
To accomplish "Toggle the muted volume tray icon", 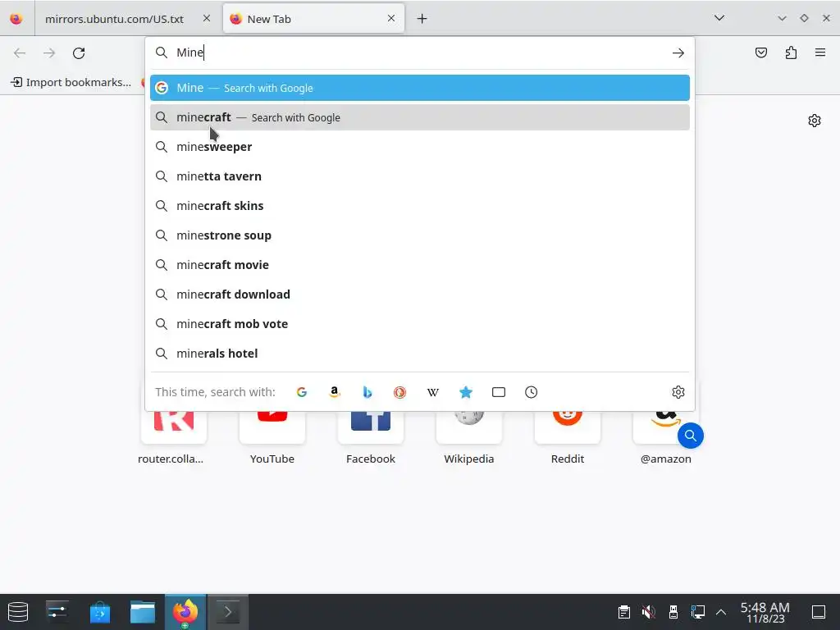I will [x=648, y=612].
